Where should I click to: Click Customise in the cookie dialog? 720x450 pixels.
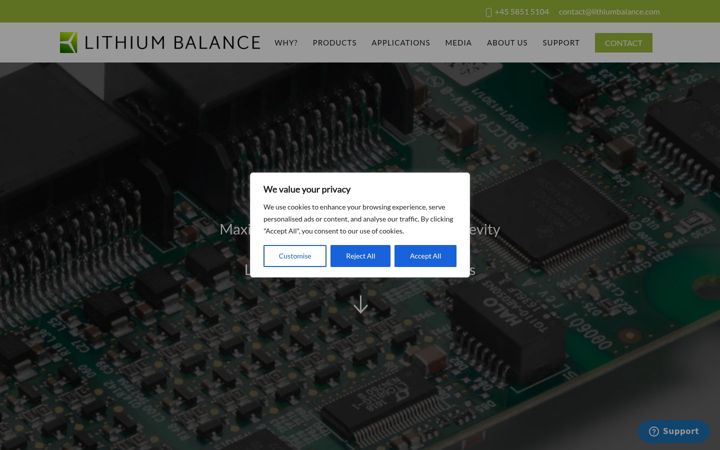295,256
